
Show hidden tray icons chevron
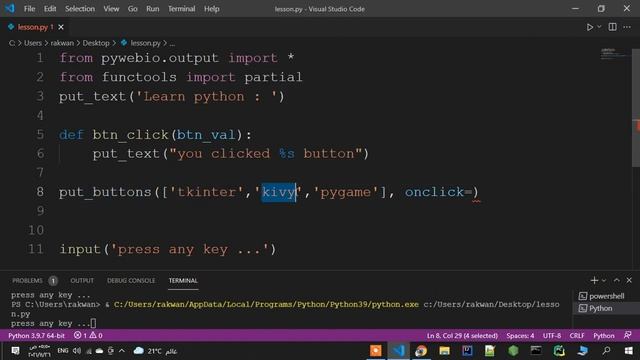[122, 351]
